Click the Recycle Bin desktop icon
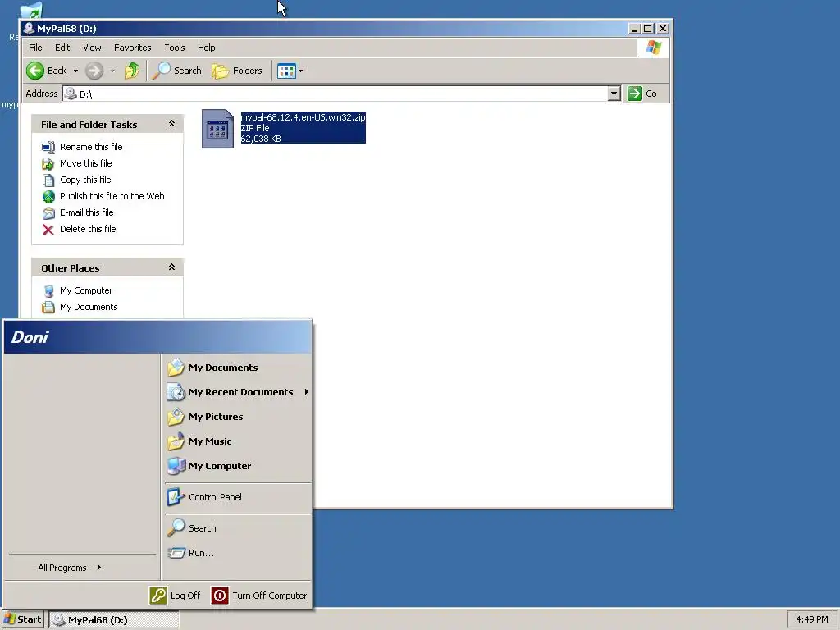840x630 pixels. (30, 11)
